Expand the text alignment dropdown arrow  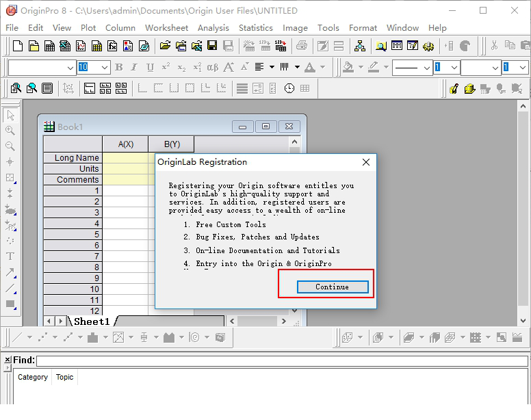[x=272, y=67]
